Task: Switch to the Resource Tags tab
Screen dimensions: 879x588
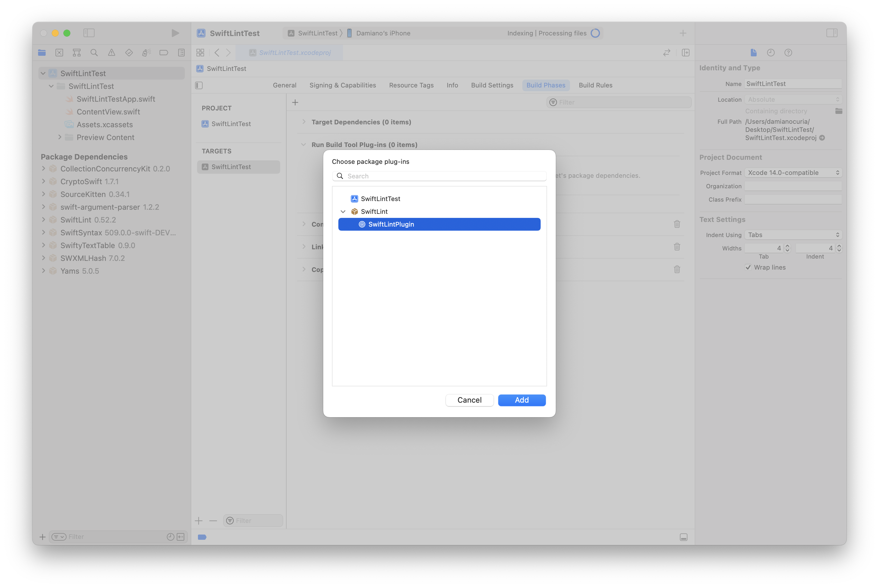Action: pos(411,85)
